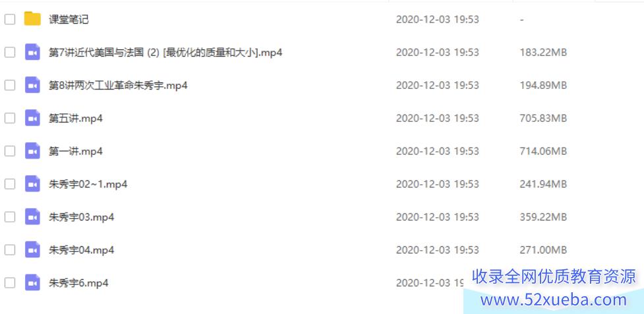Click video icon for 第7讲近代美国与法国 file
644x314 pixels.
click(32, 52)
